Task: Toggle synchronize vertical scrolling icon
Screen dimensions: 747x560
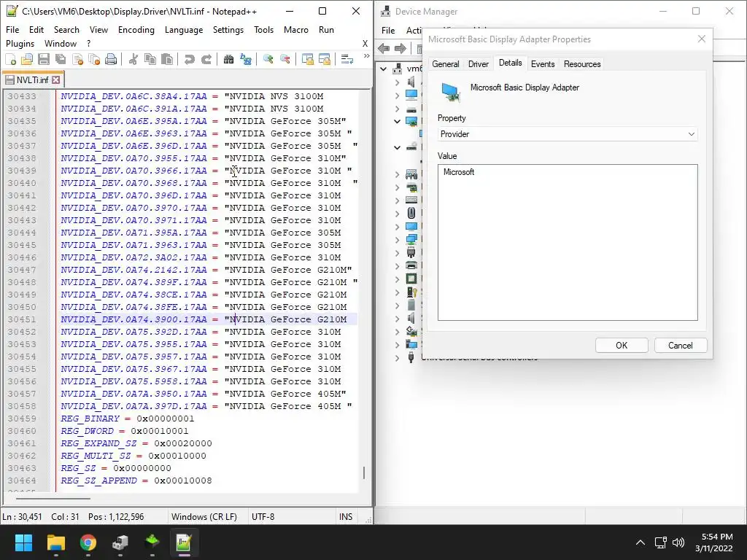Action: (308, 60)
